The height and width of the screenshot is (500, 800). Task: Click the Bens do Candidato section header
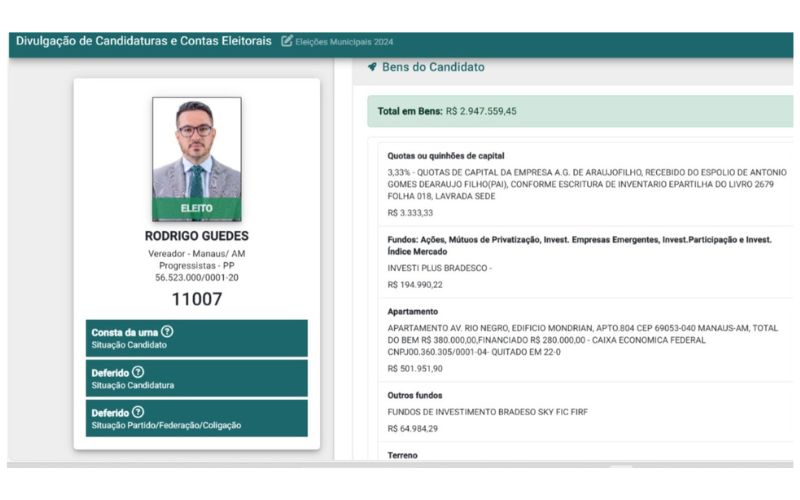[434, 67]
